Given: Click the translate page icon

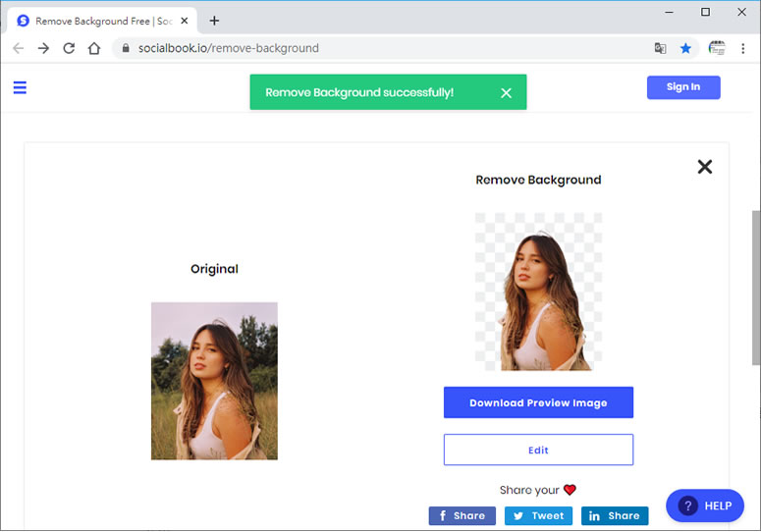Looking at the screenshot, I should coord(661,48).
